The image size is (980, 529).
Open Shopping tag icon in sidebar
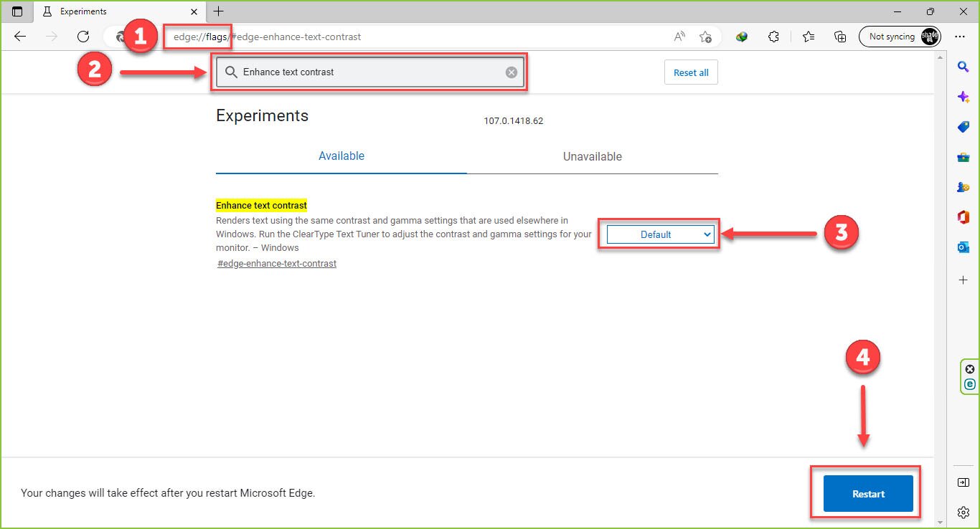pyautogui.click(x=963, y=127)
